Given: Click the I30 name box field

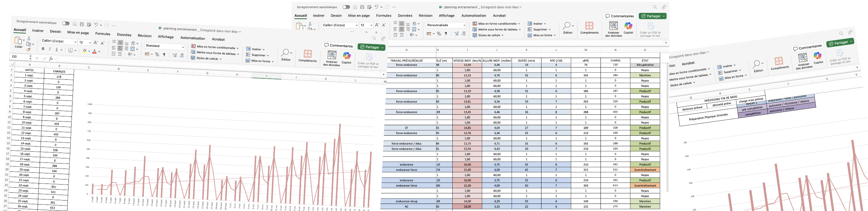Looking at the screenshot, I should click(x=21, y=57).
